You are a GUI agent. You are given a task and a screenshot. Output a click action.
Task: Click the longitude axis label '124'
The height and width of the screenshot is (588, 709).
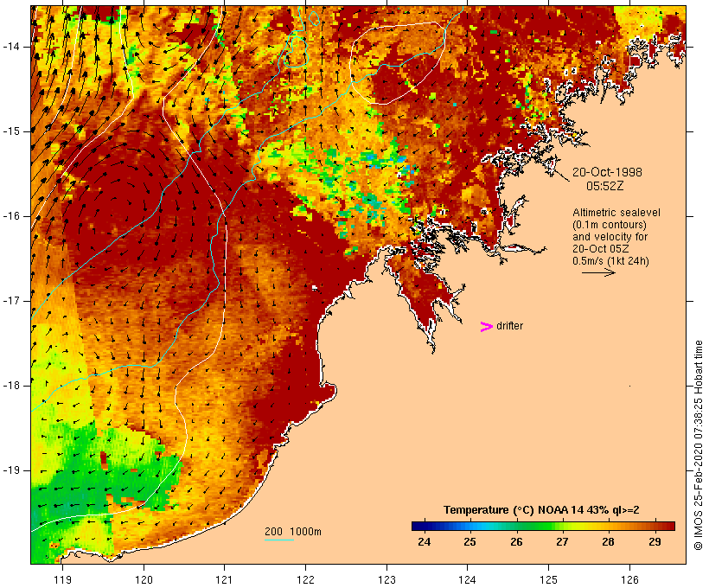(x=468, y=579)
